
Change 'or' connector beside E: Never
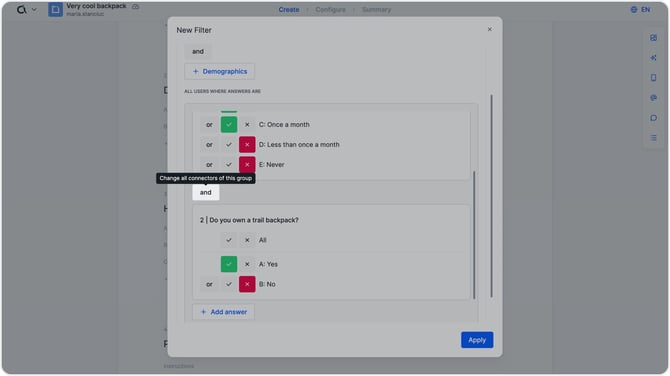tap(209, 164)
